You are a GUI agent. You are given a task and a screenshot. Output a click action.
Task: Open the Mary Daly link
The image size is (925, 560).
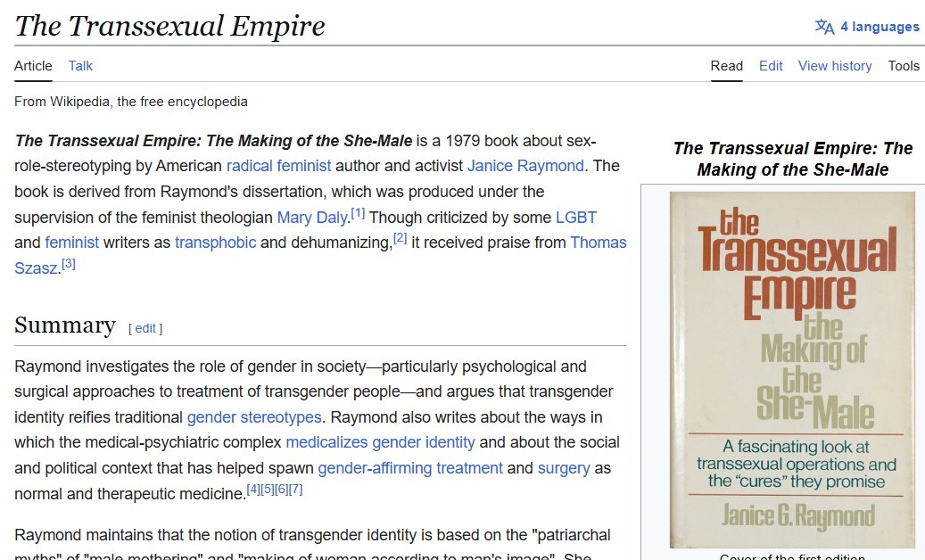(x=312, y=218)
